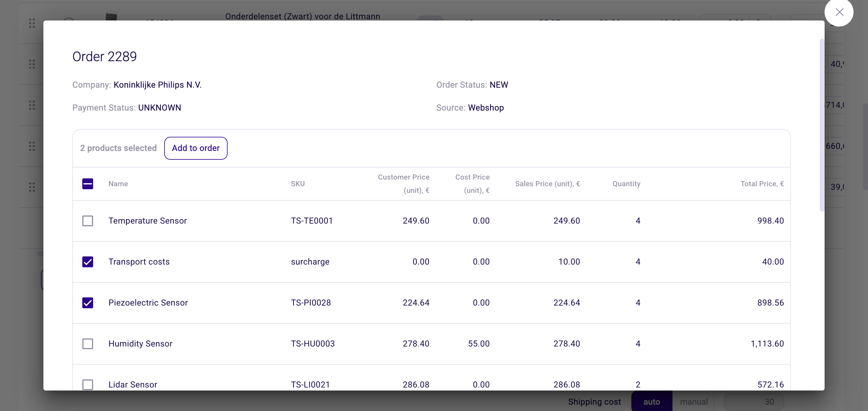868x411 pixels.
Task: Switch shipping cost to manual
Action: (x=693, y=402)
